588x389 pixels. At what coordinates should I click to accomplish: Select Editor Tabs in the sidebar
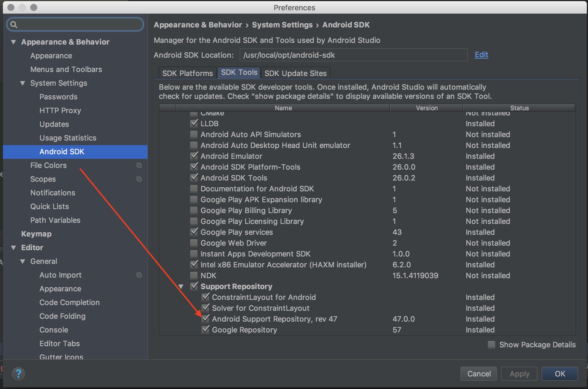[59, 344]
